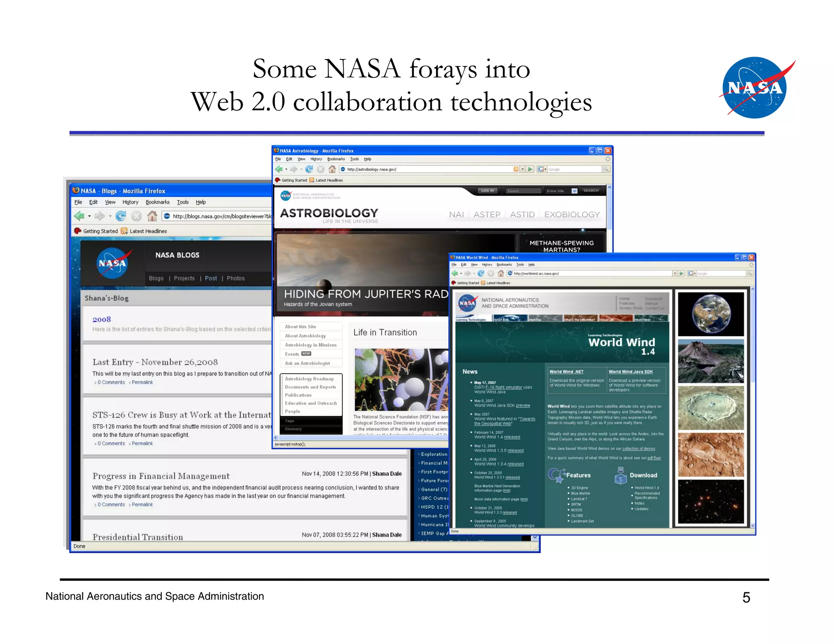Open Tools menu in Astrobiology window

pos(355,159)
